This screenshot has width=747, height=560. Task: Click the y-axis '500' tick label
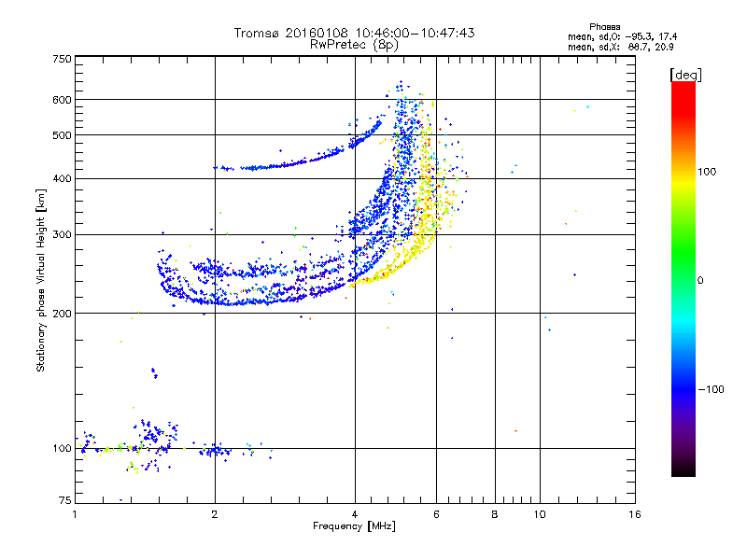point(62,135)
